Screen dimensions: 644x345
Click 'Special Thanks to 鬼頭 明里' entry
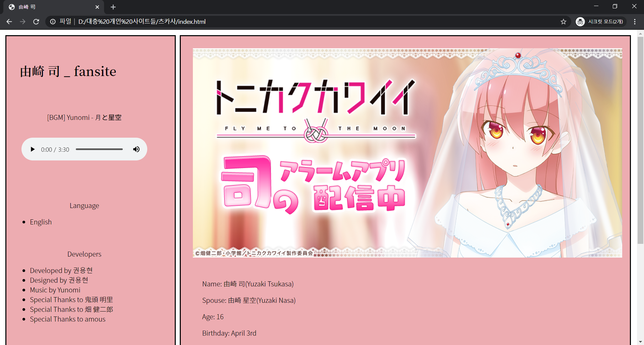pyautogui.click(x=71, y=299)
